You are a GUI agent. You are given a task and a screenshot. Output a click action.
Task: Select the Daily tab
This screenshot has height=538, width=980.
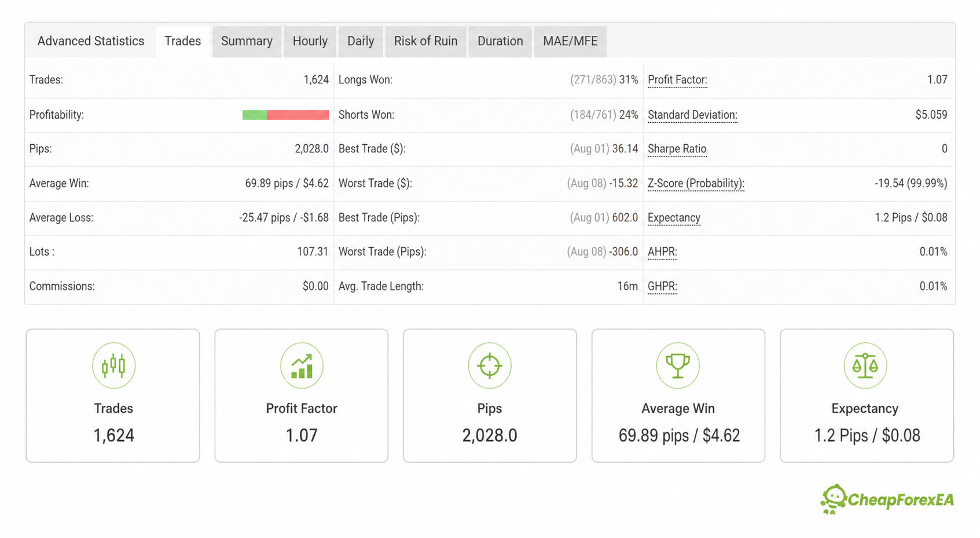(361, 41)
